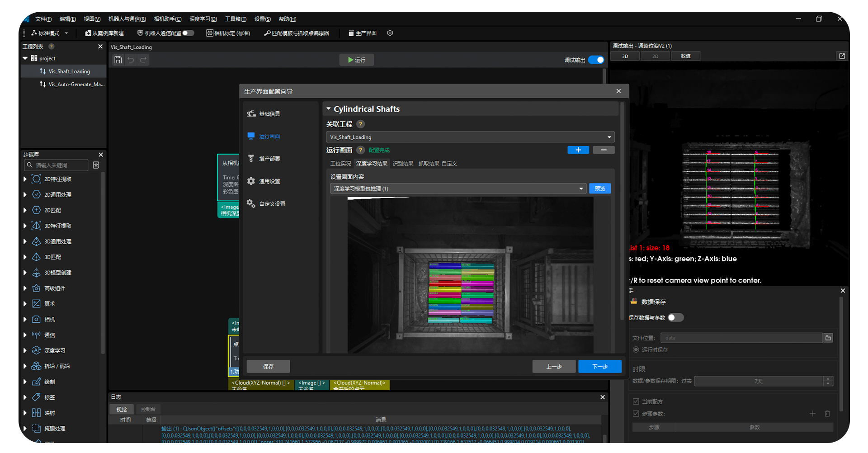Switch to the 识别结果 tab
Image resolution: width=868 pixels, height=453 pixels.
pos(402,164)
